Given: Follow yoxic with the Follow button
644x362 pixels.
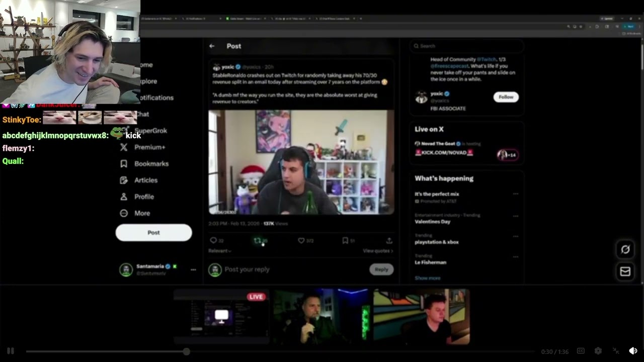Looking at the screenshot, I should click(506, 97).
